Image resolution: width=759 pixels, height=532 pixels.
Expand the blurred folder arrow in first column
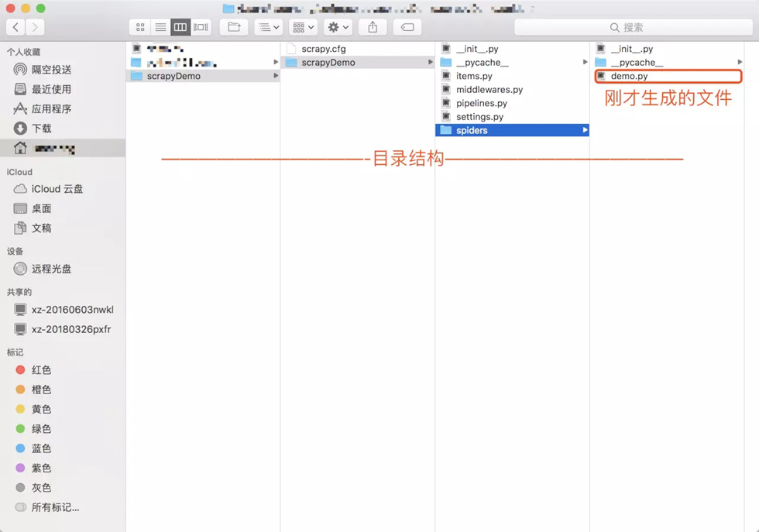tap(276, 63)
